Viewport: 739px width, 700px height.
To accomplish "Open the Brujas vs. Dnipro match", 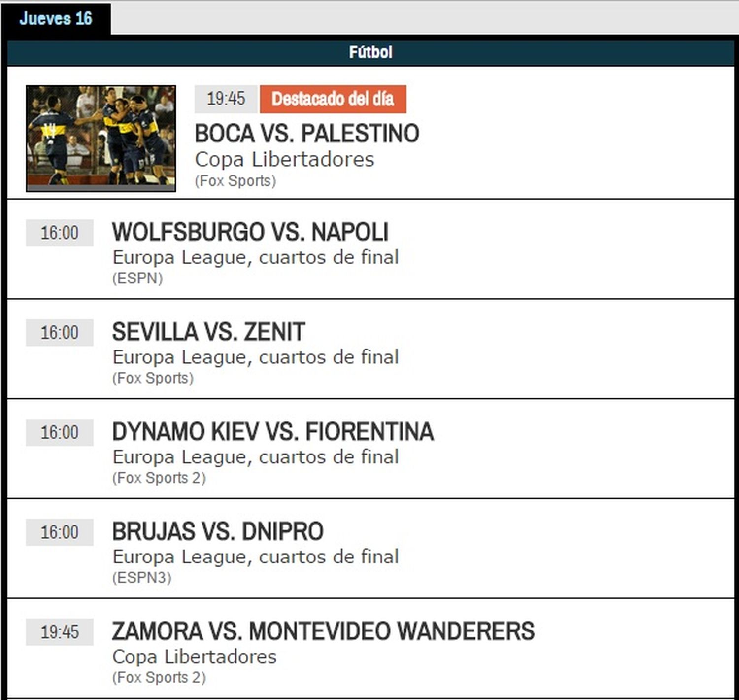I will 218,531.
